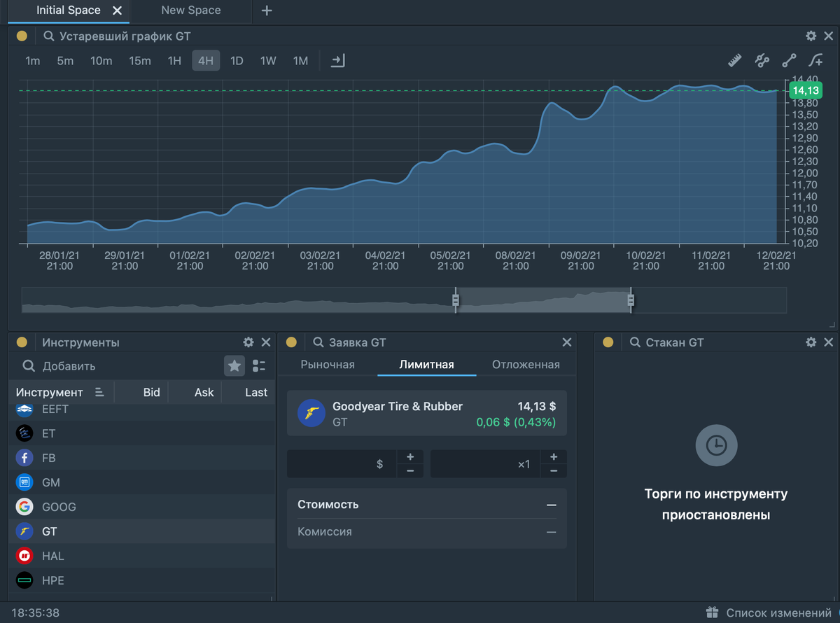Click the Заявка GT yellow link dot

[x=291, y=342]
